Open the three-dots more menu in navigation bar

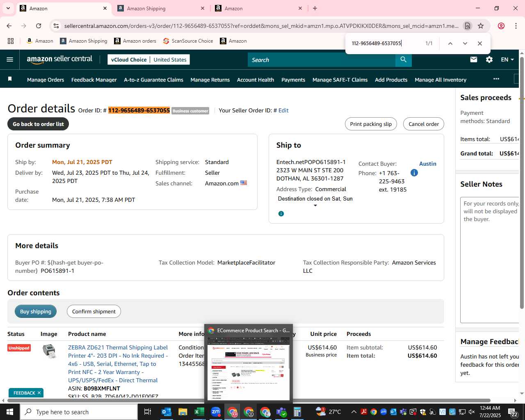click(496, 79)
